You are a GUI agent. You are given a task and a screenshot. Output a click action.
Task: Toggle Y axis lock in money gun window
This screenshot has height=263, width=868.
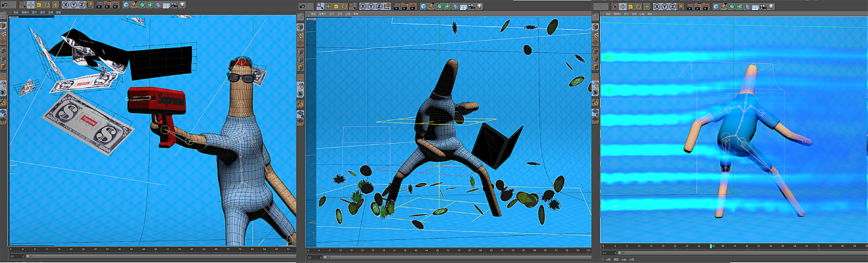(74, 5)
